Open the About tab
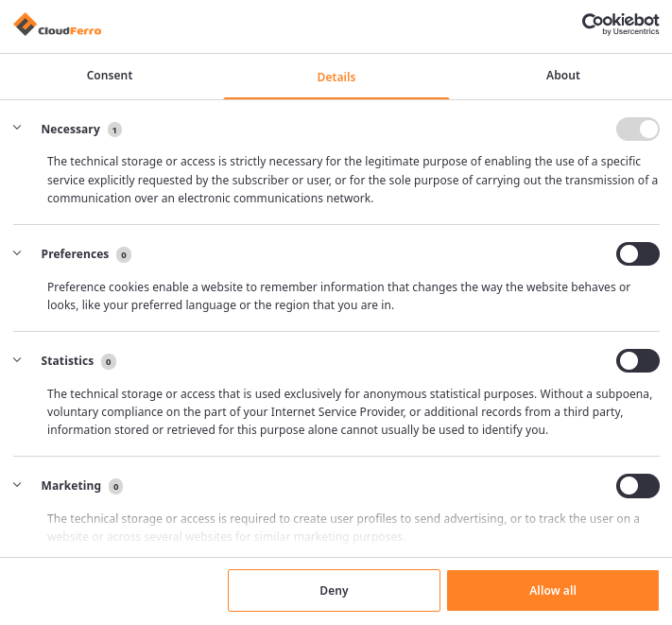The width and height of the screenshot is (672, 625). click(562, 76)
